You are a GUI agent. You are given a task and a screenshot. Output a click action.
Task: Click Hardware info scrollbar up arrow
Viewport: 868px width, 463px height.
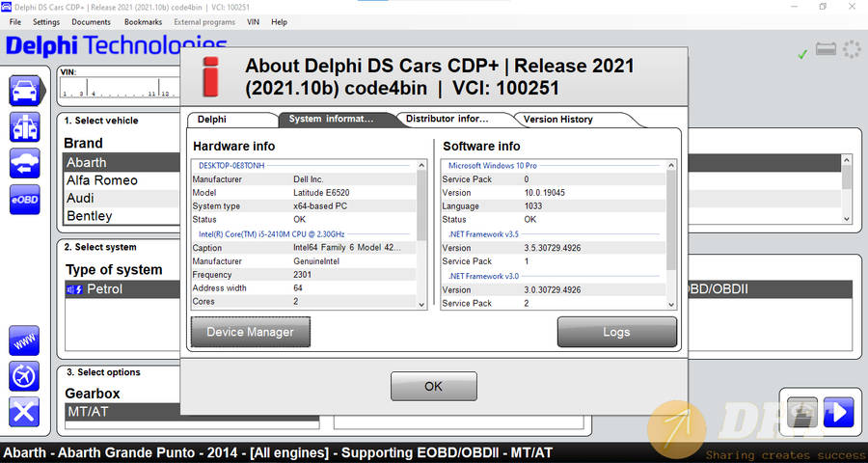[421, 165]
